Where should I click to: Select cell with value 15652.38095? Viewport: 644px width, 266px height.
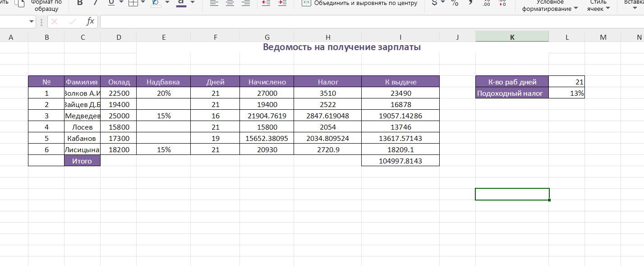267,138
